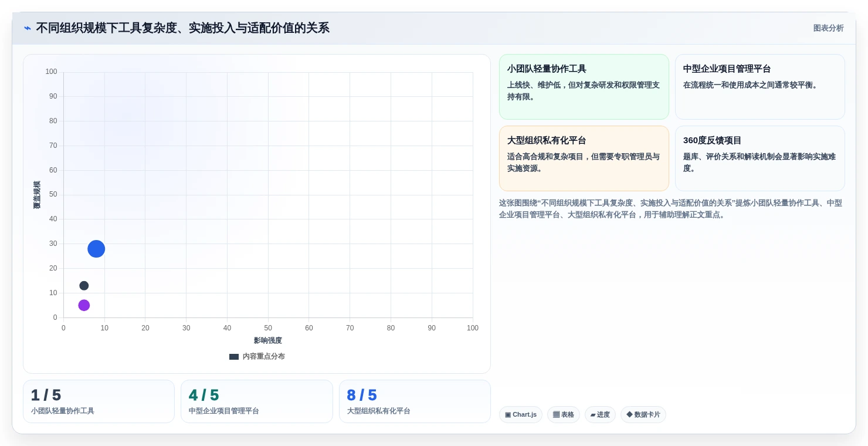868x446 pixels.
Task: Click the description 题库、评价关系和解读机制
Action: [x=759, y=163]
